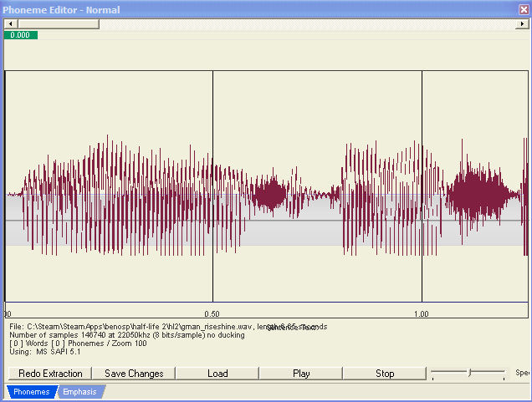Viewport: 532px width, 402px height.
Task: Click the 'Number of samples 146740' text
Action: pos(127,335)
